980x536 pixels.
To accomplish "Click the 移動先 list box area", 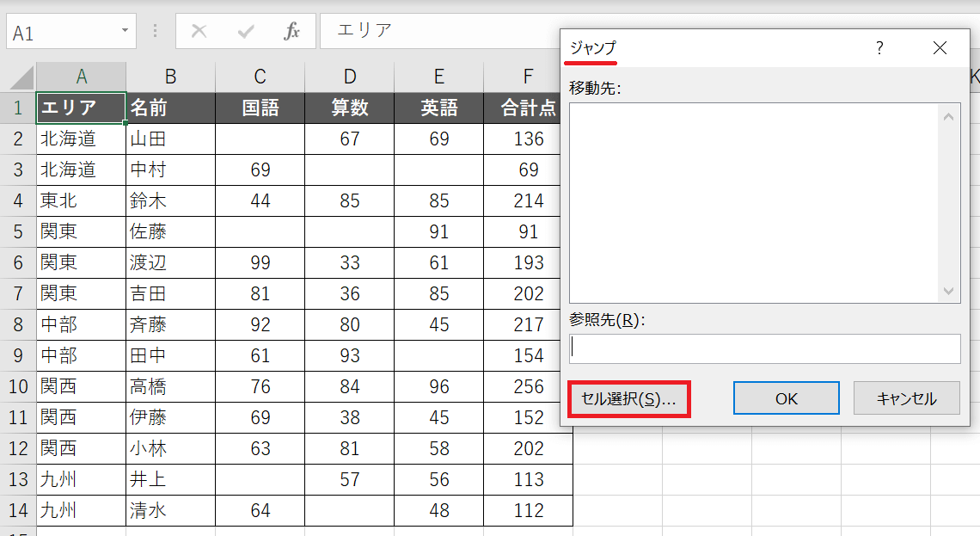I will click(x=753, y=202).
